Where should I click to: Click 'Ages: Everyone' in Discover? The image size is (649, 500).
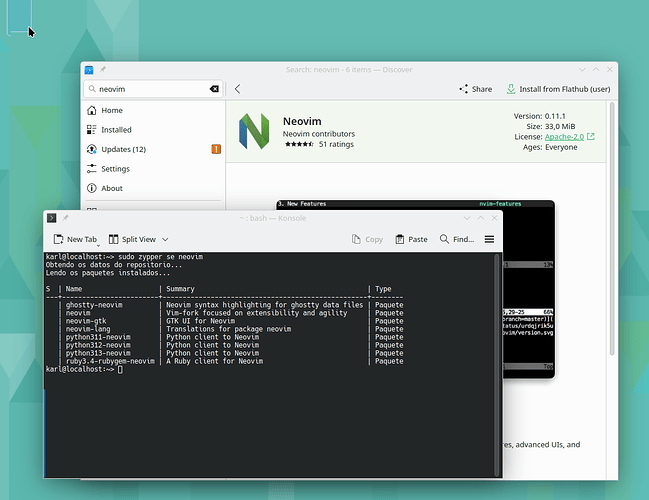coord(550,147)
